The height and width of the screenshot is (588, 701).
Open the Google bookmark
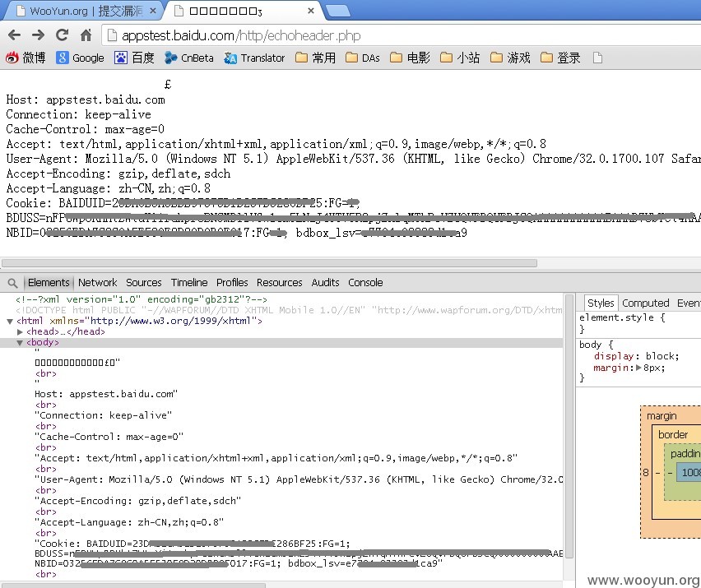tap(80, 58)
